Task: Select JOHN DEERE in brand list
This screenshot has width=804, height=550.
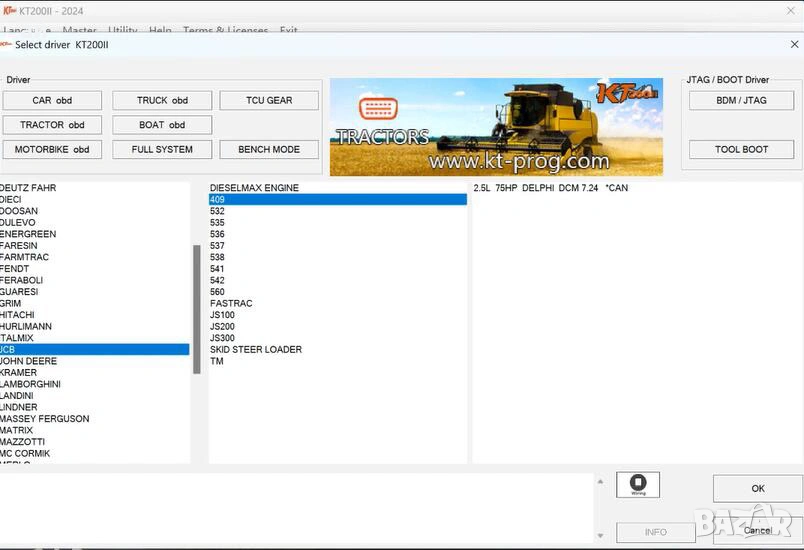Action: pos(30,361)
